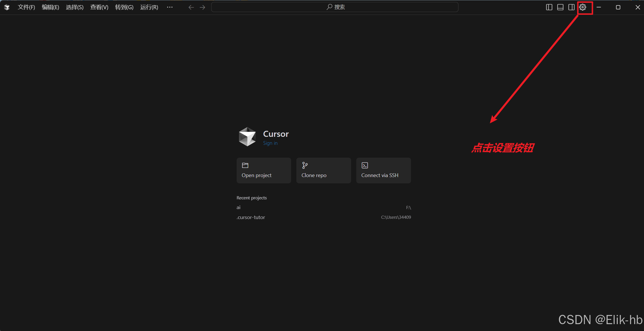Open the 选择(S) menu
This screenshot has height=331, width=644.
point(75,7)
